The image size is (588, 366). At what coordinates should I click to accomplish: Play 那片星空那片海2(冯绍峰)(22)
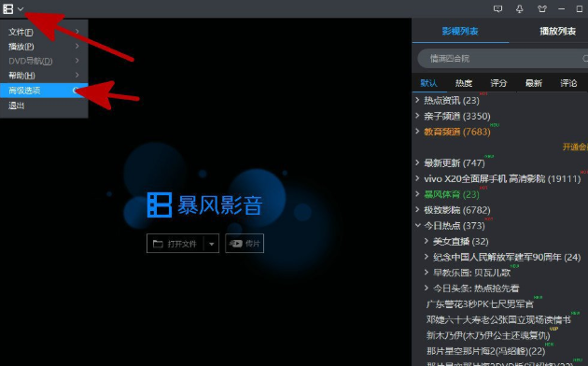click(485, 351)
